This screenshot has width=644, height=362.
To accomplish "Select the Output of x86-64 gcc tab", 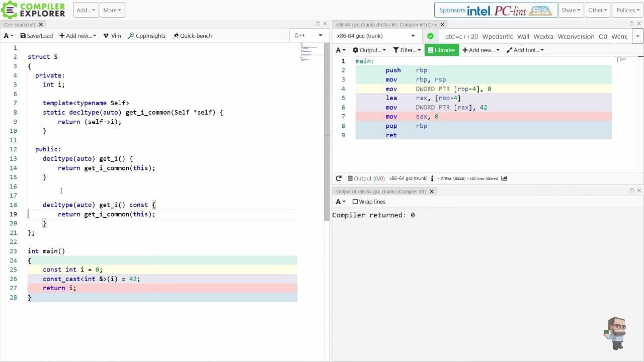I will pyautogui.click(x=381, y=192).
